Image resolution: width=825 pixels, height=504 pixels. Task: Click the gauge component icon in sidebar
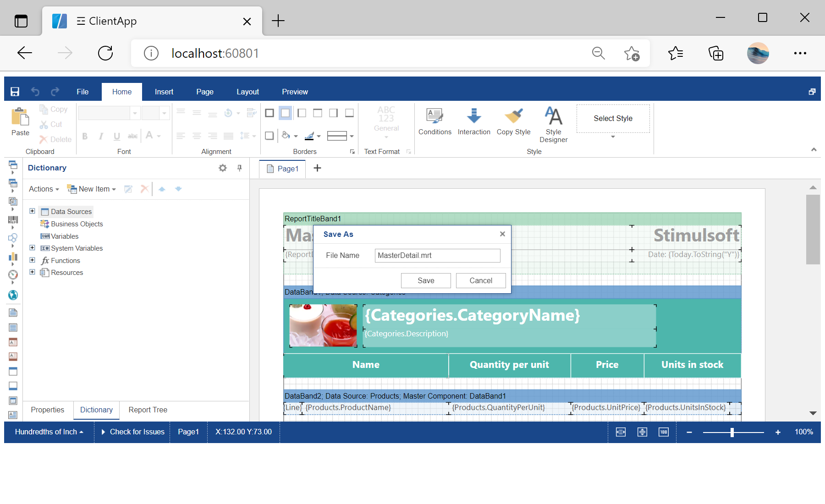[13, 274]
